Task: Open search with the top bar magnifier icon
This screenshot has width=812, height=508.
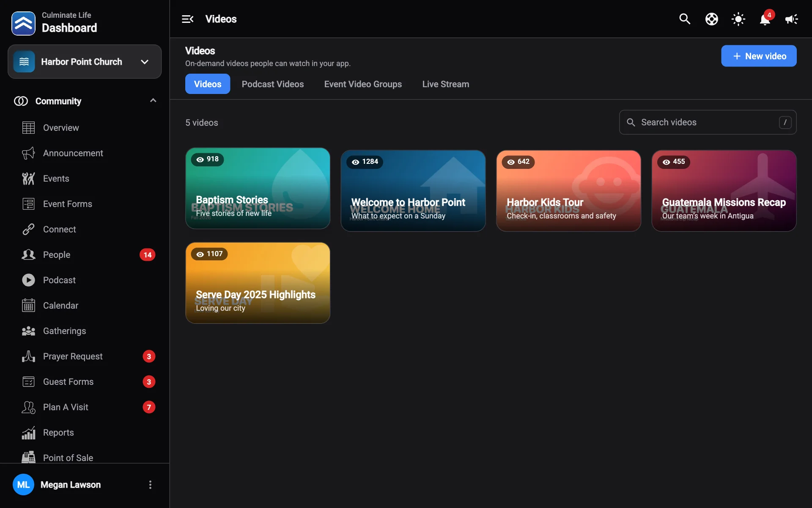Action: click(x=685, y=19)
